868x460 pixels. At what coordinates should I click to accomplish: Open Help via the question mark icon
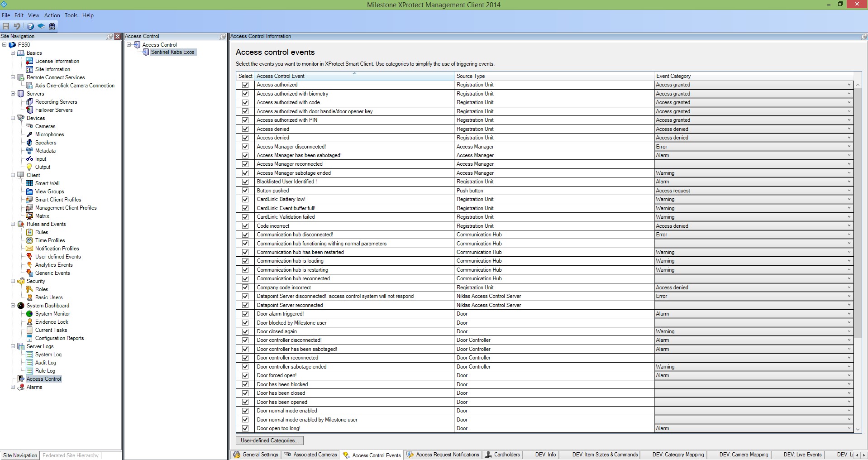[30, 26]
